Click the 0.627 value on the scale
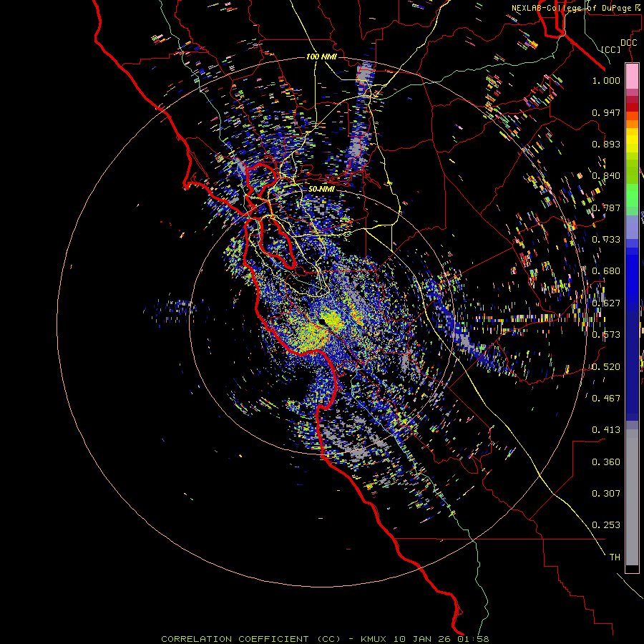Image resolution: width=644 pixels, height=644 pixels. pyautogui.click(x=606, y=303)
